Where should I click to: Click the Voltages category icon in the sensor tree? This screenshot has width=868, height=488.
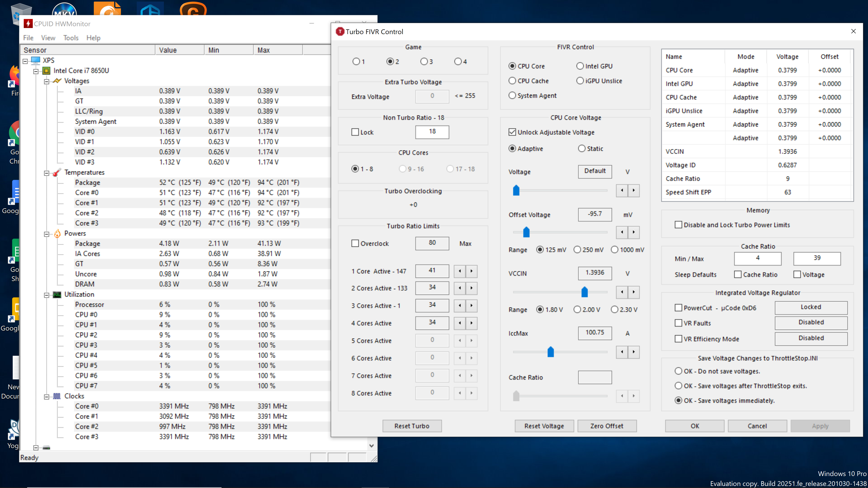[x=57, y=81]
